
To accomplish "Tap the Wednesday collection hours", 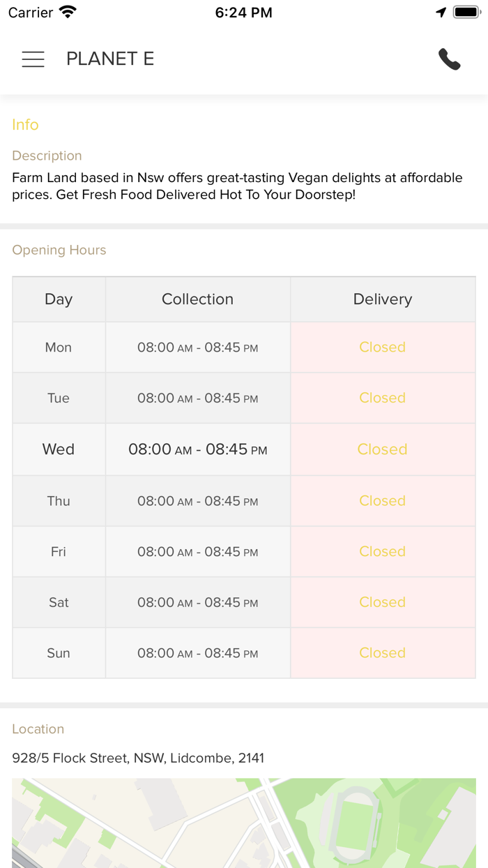I will click(198, 450).
